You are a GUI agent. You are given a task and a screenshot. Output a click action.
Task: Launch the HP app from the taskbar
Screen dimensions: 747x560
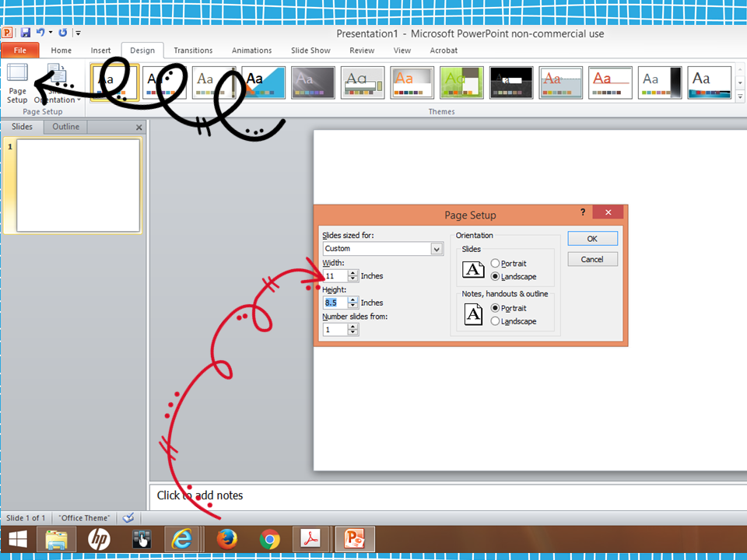pos(99,540)
